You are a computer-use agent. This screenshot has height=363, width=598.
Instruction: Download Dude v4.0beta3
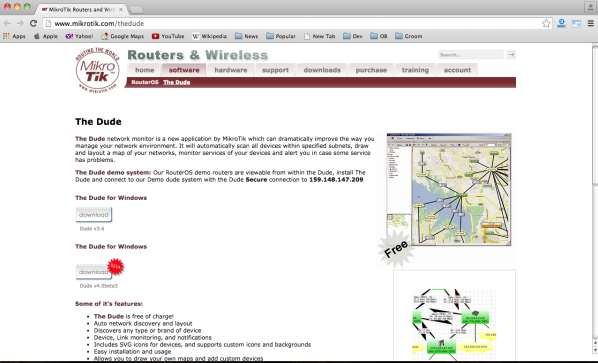coord(93,272)
